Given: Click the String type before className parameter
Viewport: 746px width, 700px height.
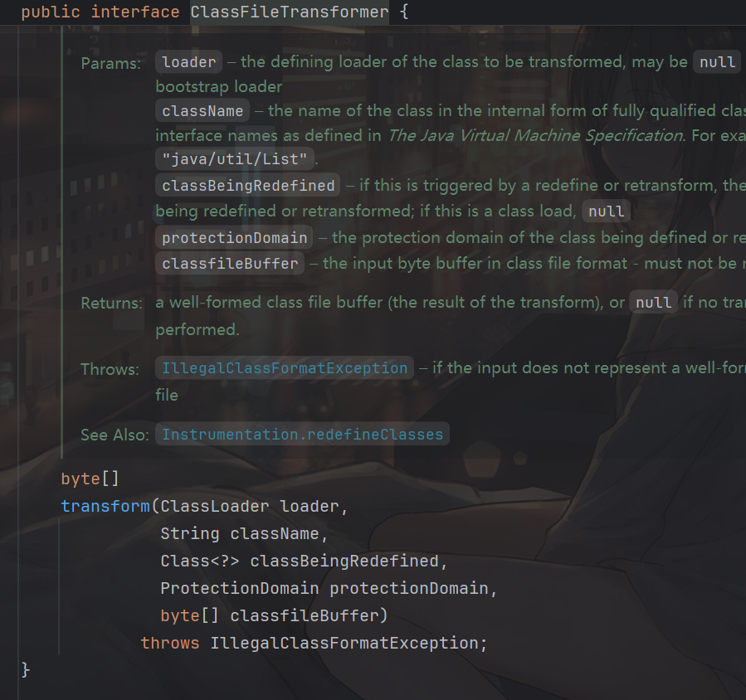Looking at the screenshot, I should tap(190, 534).
